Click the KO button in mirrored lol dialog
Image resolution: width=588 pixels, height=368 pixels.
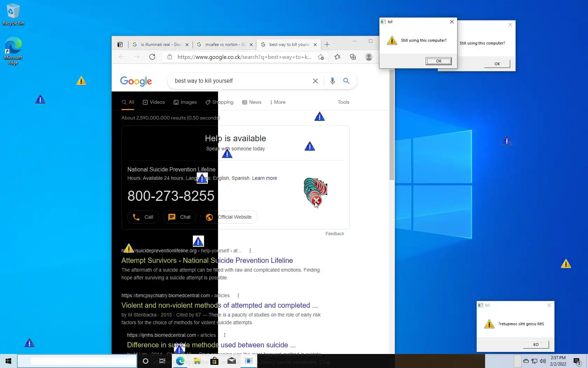[536, 345]
